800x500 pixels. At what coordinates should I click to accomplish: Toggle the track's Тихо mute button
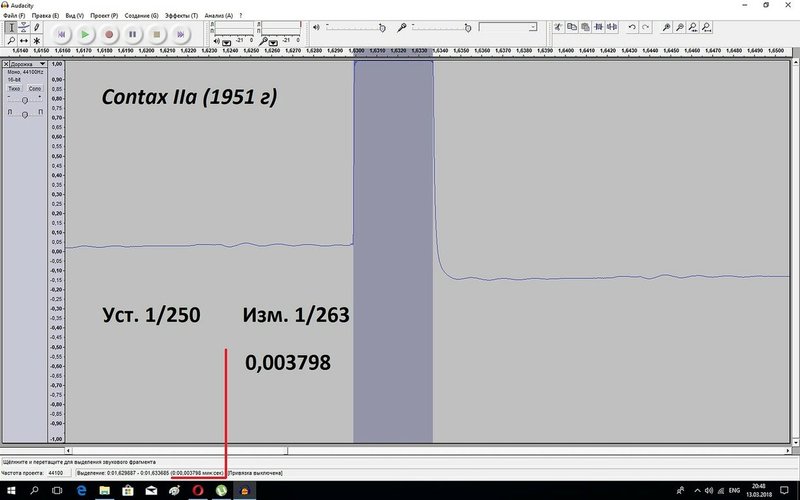(14, 89)
